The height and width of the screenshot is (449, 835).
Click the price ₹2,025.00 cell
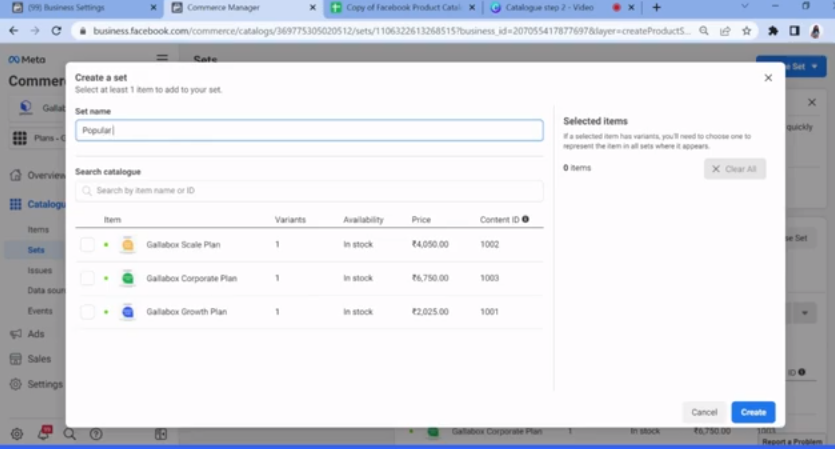tap(430, 312)
